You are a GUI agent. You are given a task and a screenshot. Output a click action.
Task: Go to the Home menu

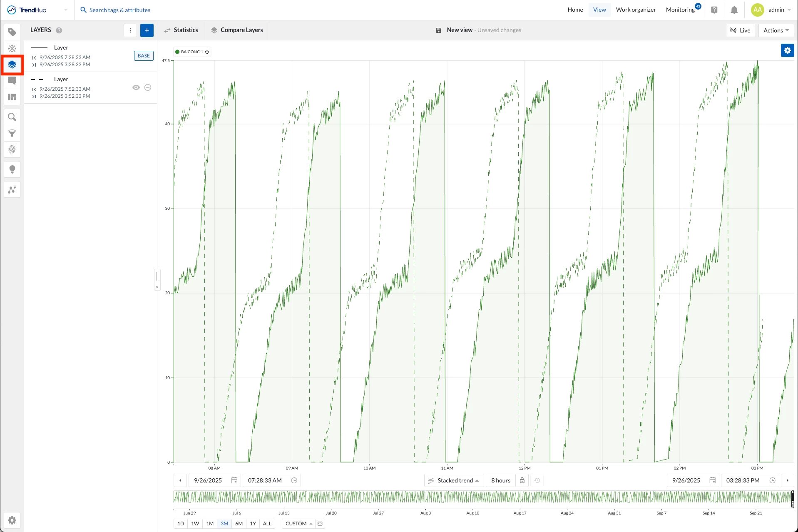coord(575,10)
